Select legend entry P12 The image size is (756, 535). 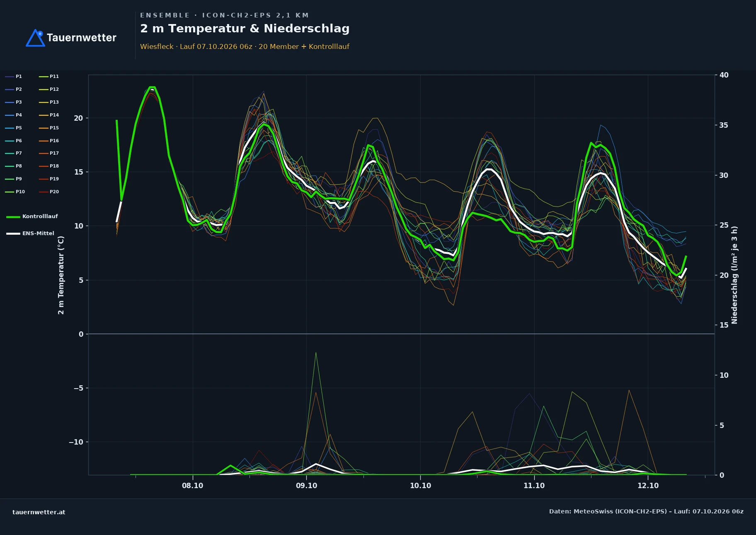[x=49, y=89]
